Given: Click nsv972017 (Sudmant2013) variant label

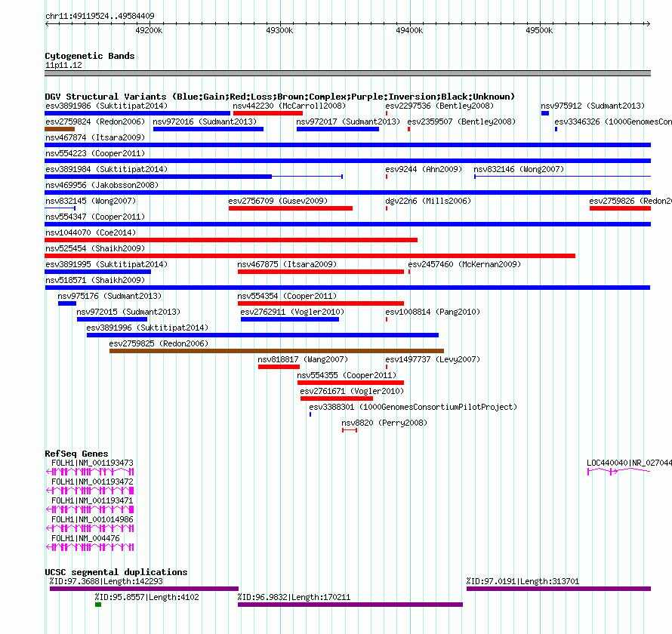Looking at the screenshot, I should coord(348,122).
